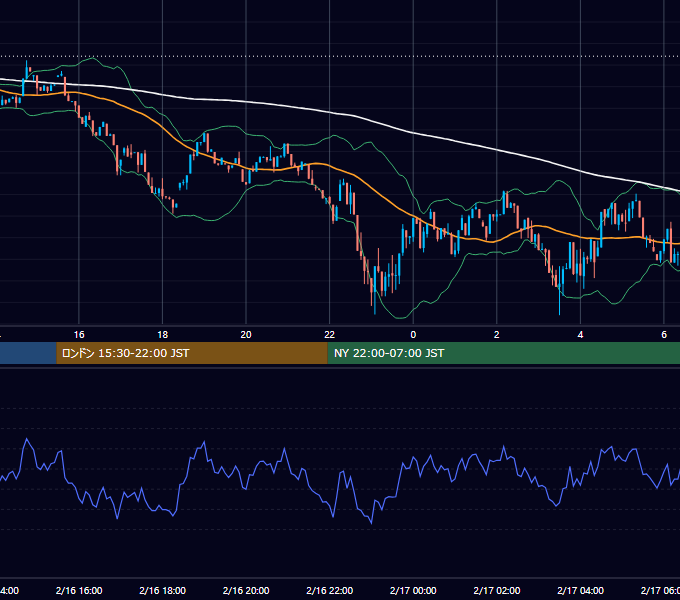Screen dimensions: 680x600
Task: Select the NY 22:00-07:00 JST session bar
Action: (503, 353)
